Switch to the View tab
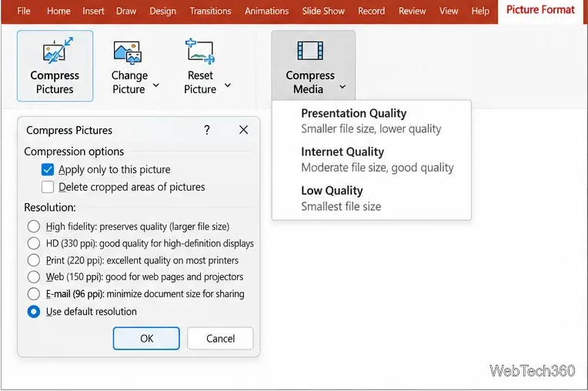588x391 pixels. pyautogui.click(x=449, y=11)
